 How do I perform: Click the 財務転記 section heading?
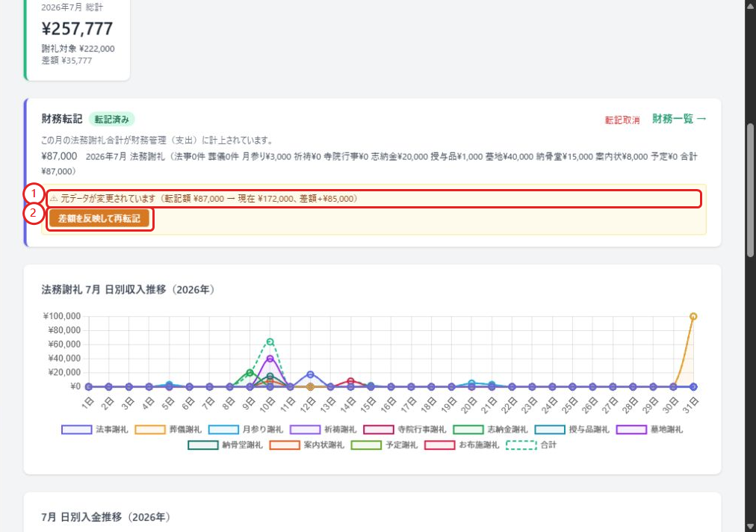click(62, 119)
